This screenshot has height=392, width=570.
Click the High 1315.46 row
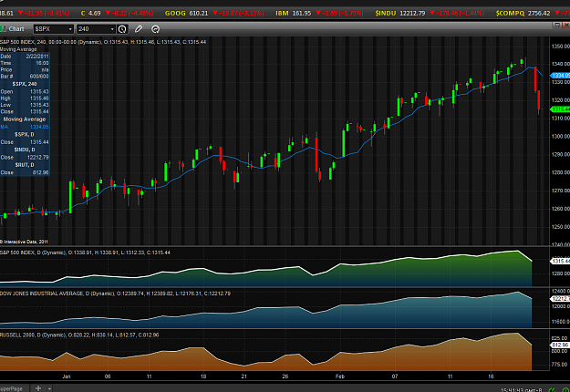coord(25,98)
